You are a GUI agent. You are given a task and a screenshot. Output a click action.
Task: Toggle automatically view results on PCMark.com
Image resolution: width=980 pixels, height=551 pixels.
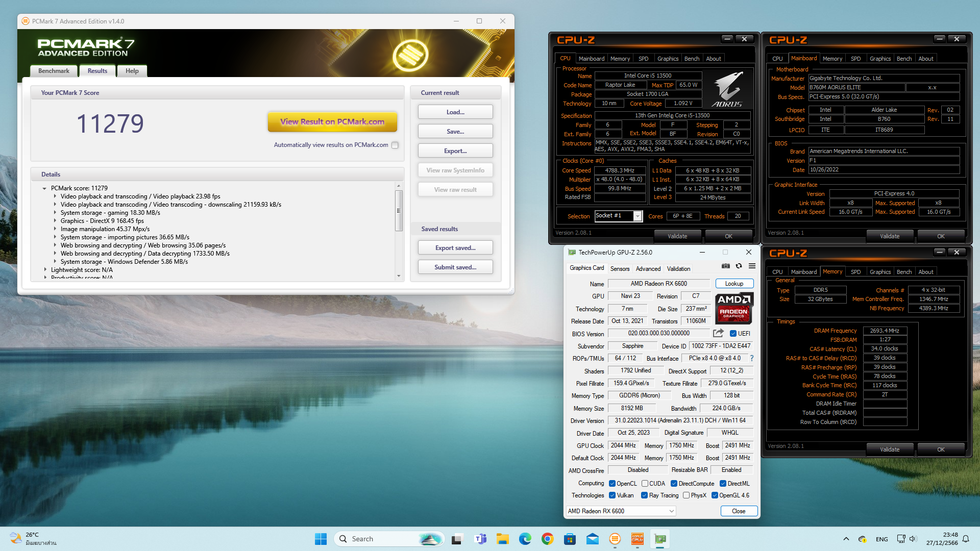[x=395, y=145]
